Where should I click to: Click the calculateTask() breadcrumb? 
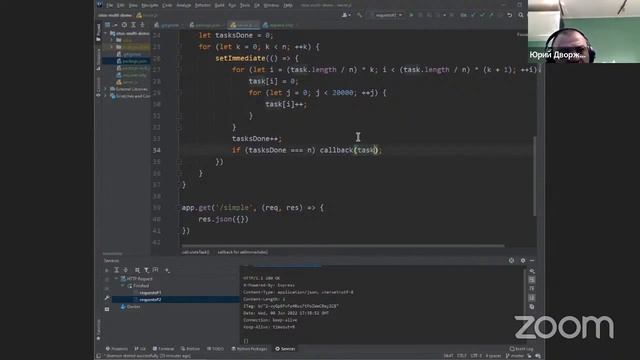[x=195, y=252]
